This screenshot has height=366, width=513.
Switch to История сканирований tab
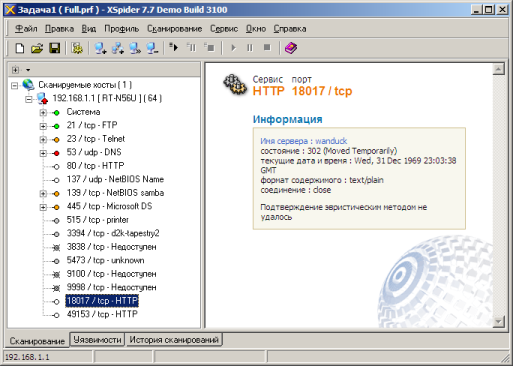[x=174, y=340]
